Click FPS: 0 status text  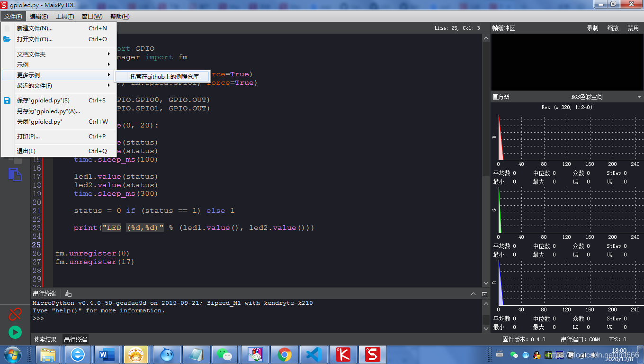[617, 339]
